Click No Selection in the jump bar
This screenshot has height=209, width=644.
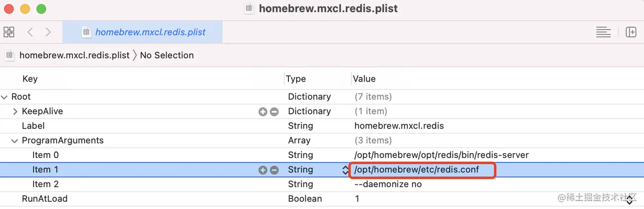(167, 55)
